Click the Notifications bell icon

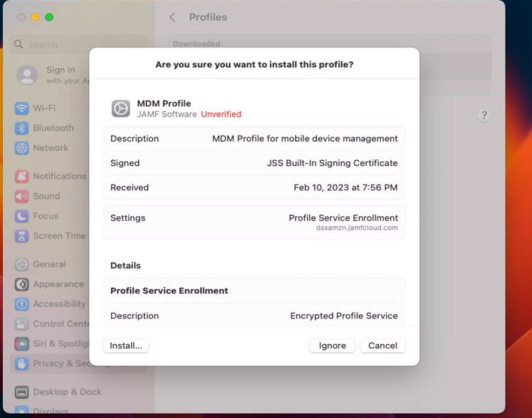22,176
